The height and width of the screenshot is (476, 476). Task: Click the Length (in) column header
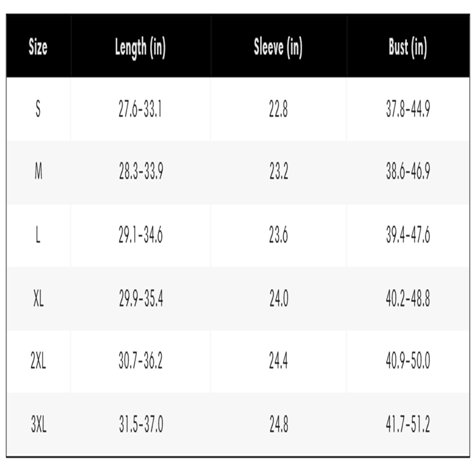tap(140, 48)
